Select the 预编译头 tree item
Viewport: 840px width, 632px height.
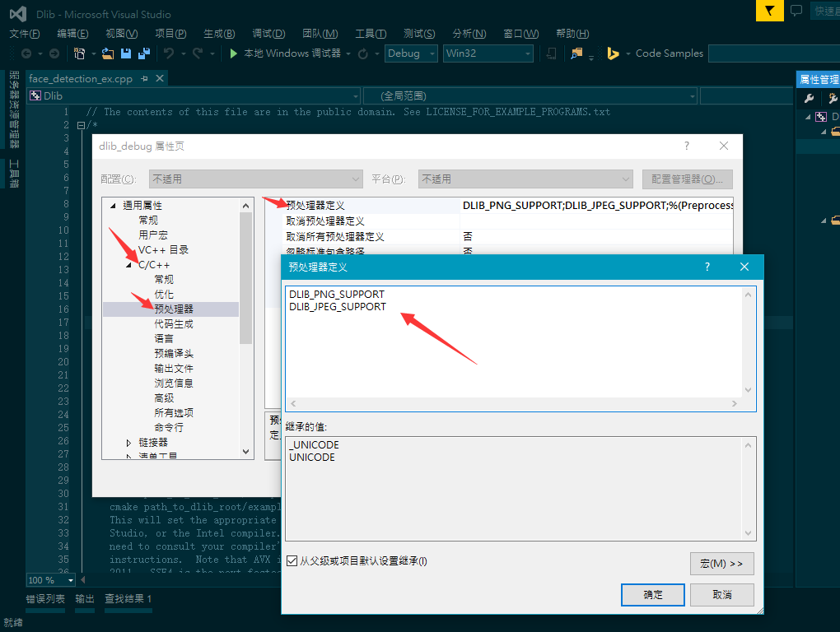coord(174,353)
